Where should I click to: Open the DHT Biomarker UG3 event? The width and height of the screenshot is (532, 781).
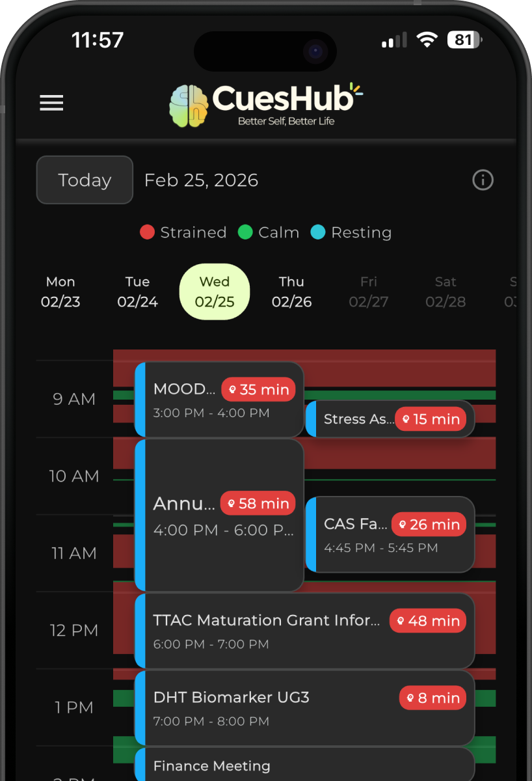pos(260,708)
